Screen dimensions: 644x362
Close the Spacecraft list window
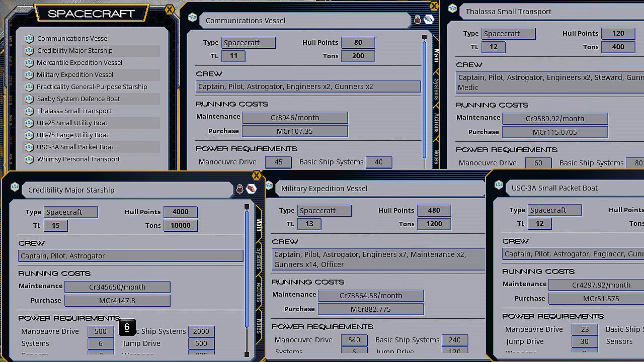(170, 9)
